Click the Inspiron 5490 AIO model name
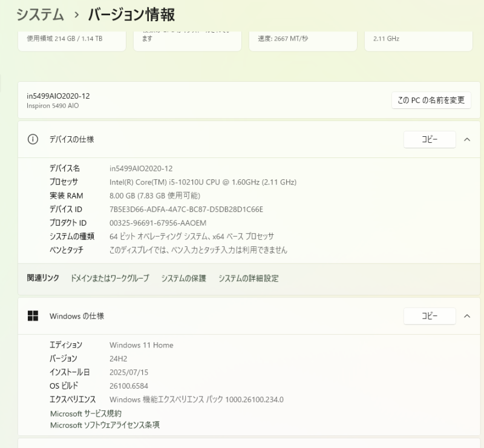Viewport: 484px width, 448px height. point(53,106)
